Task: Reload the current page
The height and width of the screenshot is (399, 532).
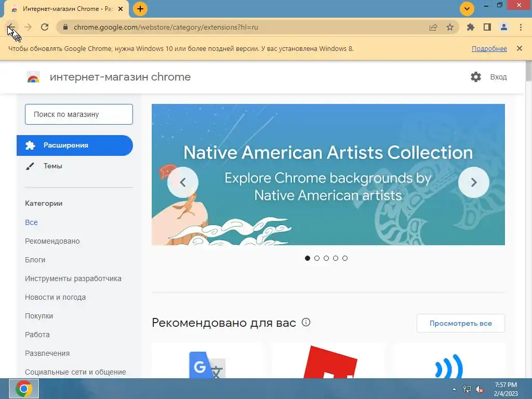Action: 45,27
